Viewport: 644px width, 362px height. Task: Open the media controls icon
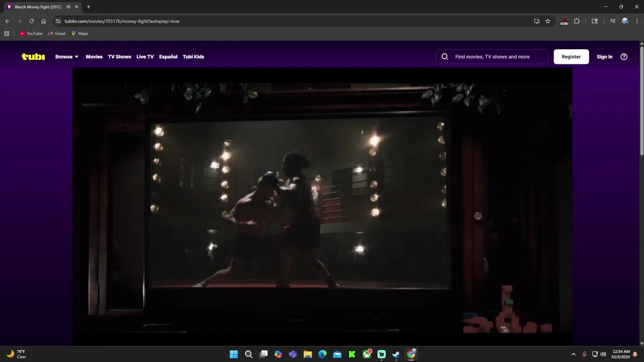point(613,21)
